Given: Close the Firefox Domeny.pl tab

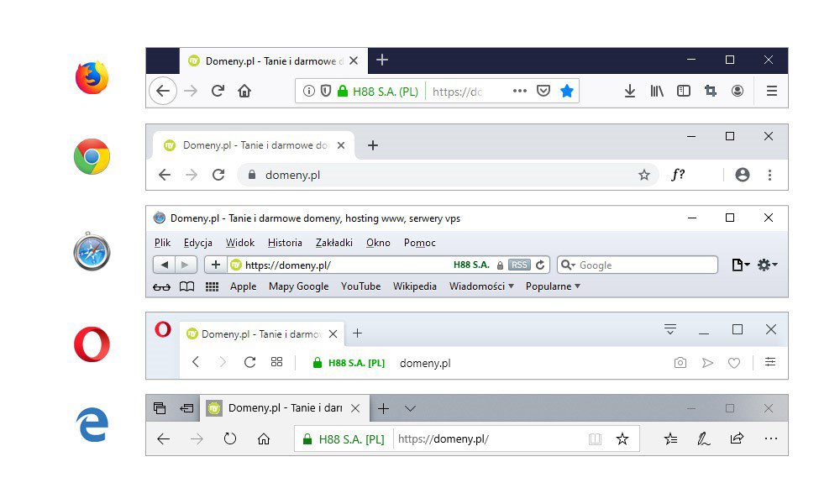Looking at the screenshot, I should click(x=354, y=61).
